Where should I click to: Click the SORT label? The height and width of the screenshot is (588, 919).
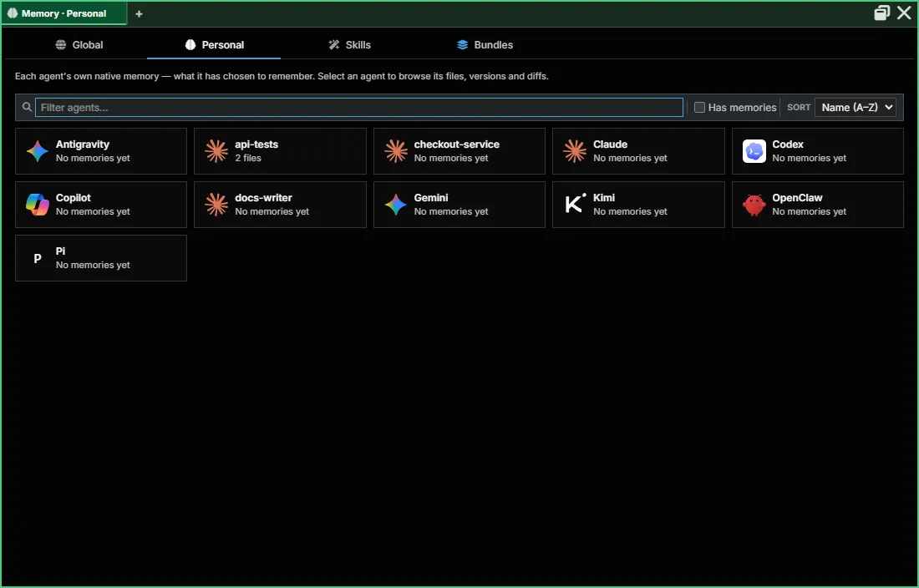[798, 107]
